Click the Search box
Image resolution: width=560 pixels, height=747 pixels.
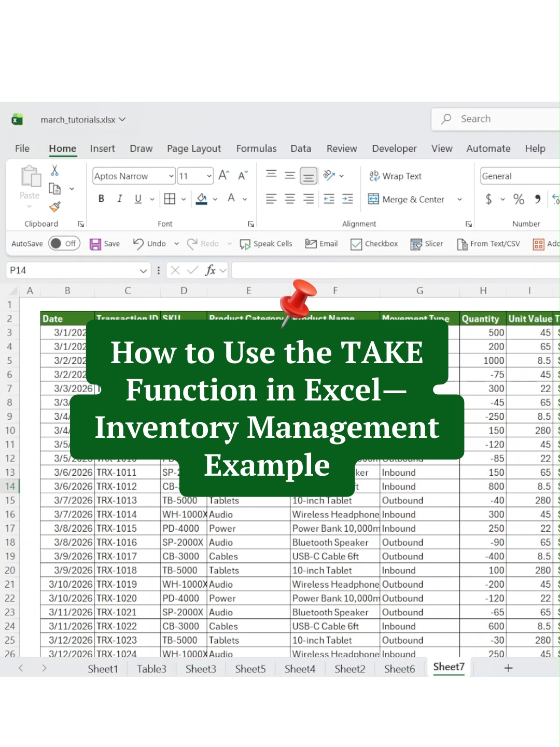tap(496, 119)
